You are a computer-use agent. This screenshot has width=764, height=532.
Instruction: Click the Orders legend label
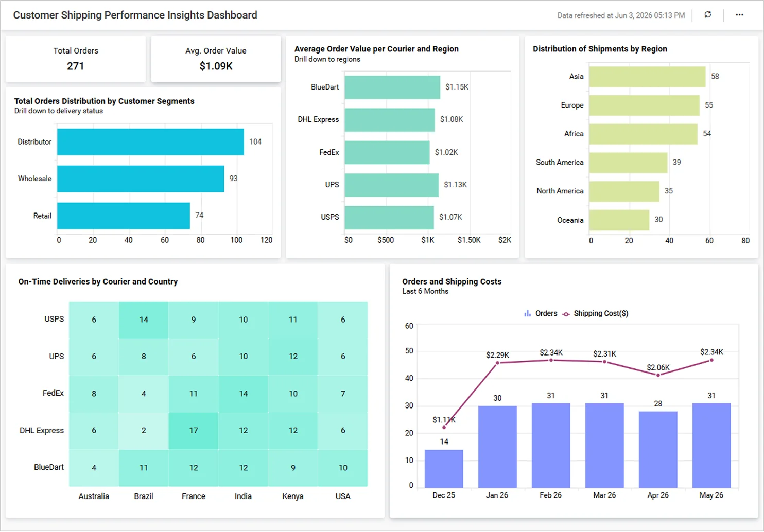pyautogui.click(x=546, y=313)
